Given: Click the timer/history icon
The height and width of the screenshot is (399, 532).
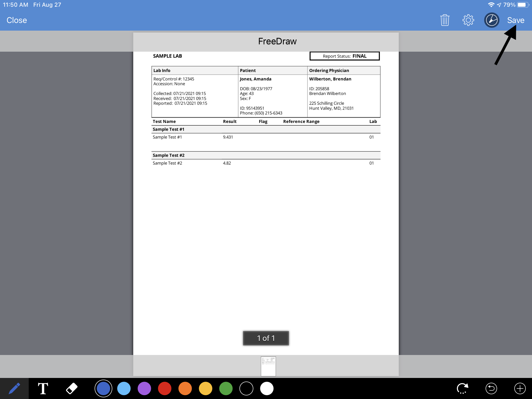Looking at the screenshot, I should (491, 20).
